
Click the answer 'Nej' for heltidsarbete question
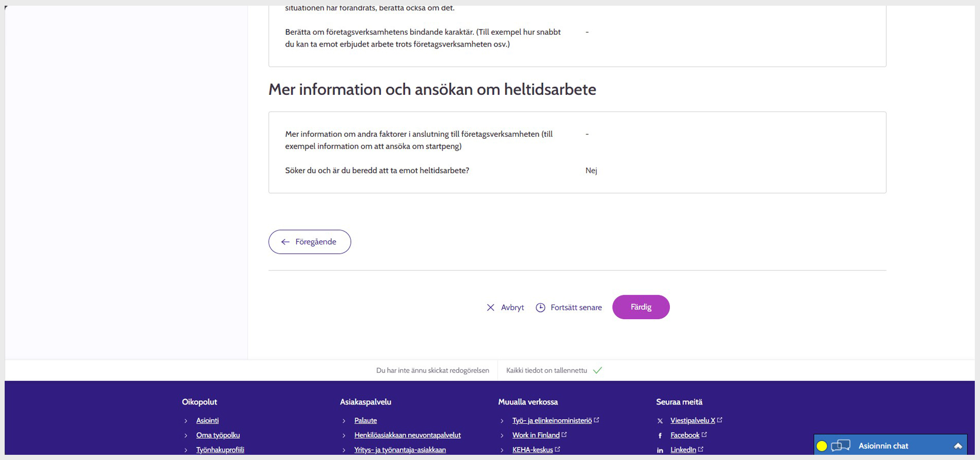click(591, 170)
